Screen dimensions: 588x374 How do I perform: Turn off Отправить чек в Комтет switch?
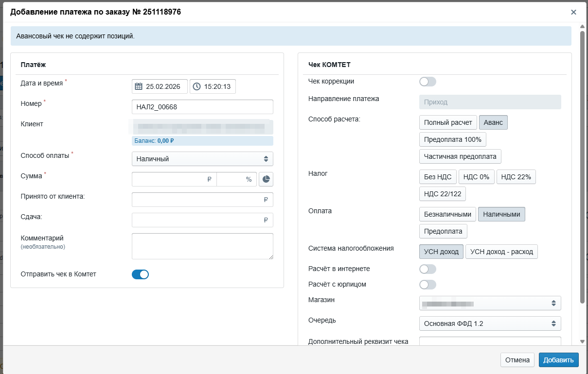[x=140, y=274]
